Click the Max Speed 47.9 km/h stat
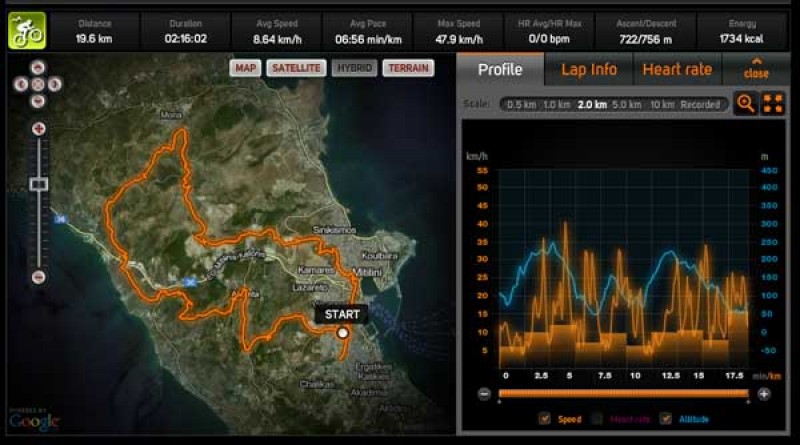 click(459, 31)
